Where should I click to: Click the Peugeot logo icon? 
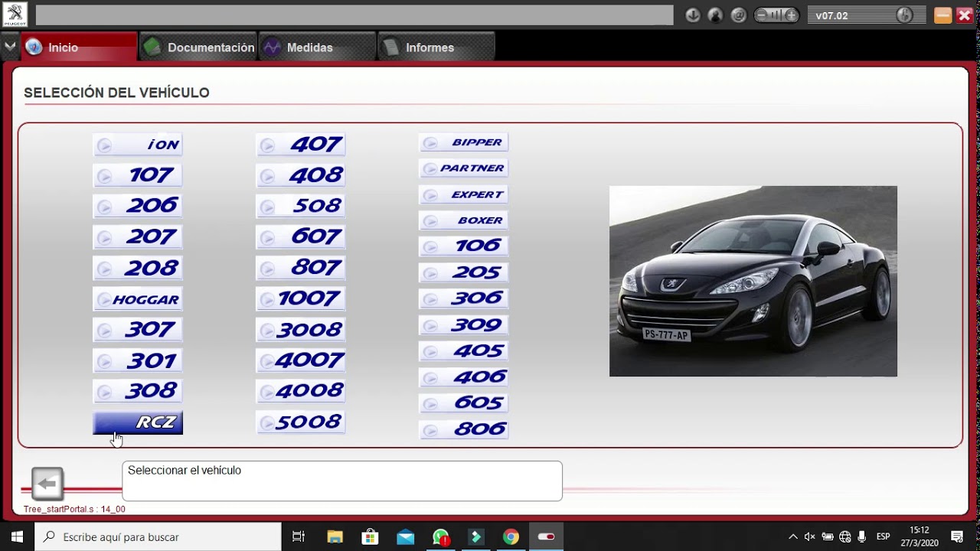15,15
